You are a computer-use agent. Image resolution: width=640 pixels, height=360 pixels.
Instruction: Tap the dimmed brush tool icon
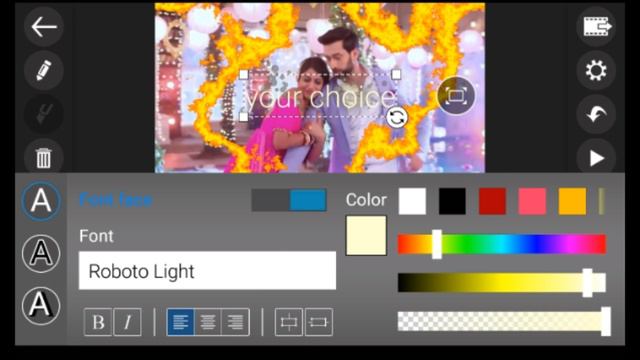click(43, 114)
